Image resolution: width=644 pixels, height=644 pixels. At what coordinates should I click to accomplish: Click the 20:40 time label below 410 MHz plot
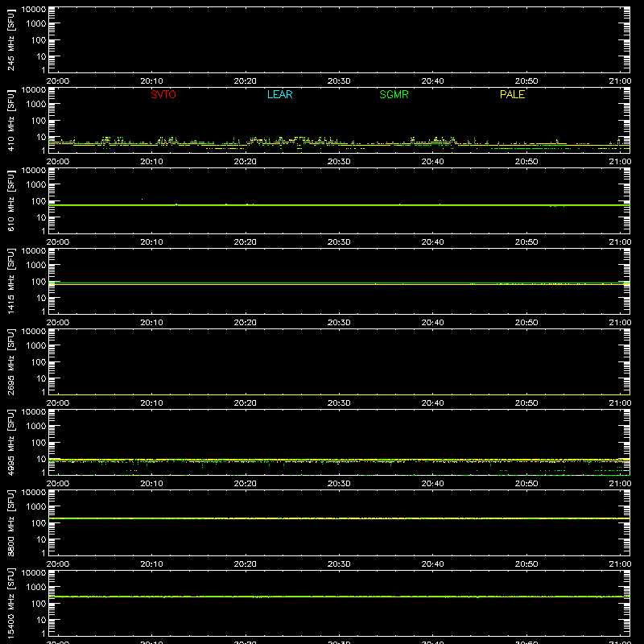(432, 162)
